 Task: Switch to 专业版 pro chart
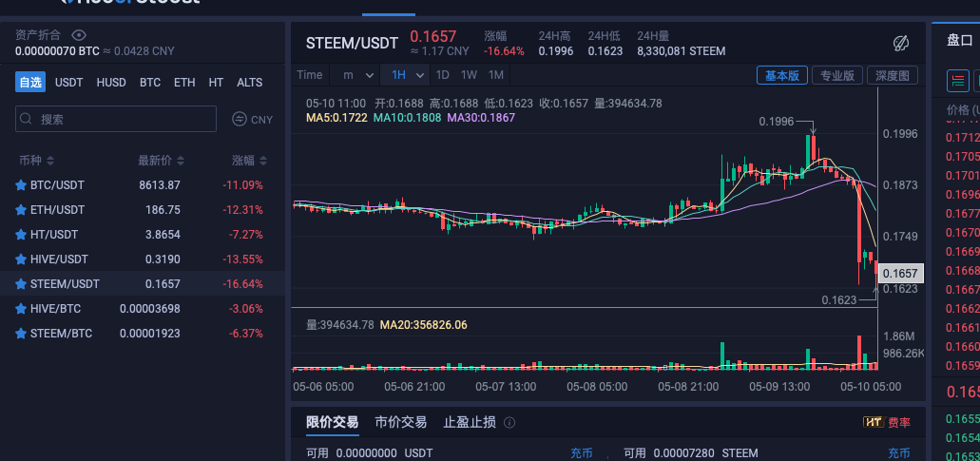click(837, 76)
